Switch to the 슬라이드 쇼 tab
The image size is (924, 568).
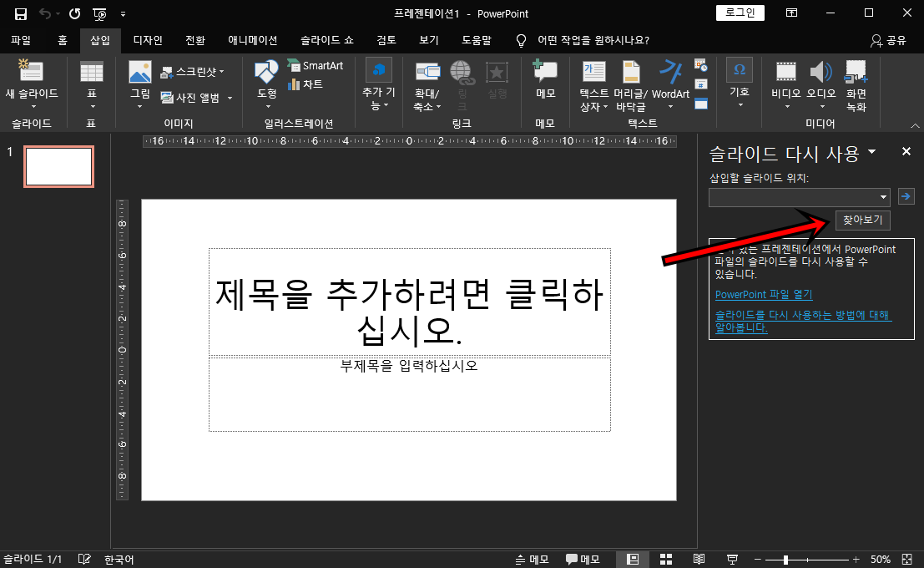click(x=326, y=40)
